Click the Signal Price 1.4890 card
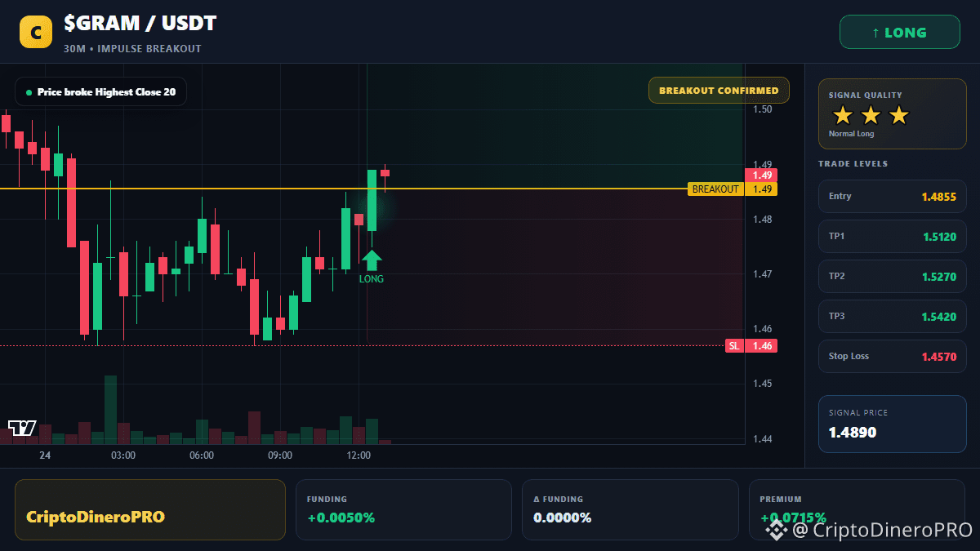The width and height of the screenshot is (980, 551). tap(892, 424)
